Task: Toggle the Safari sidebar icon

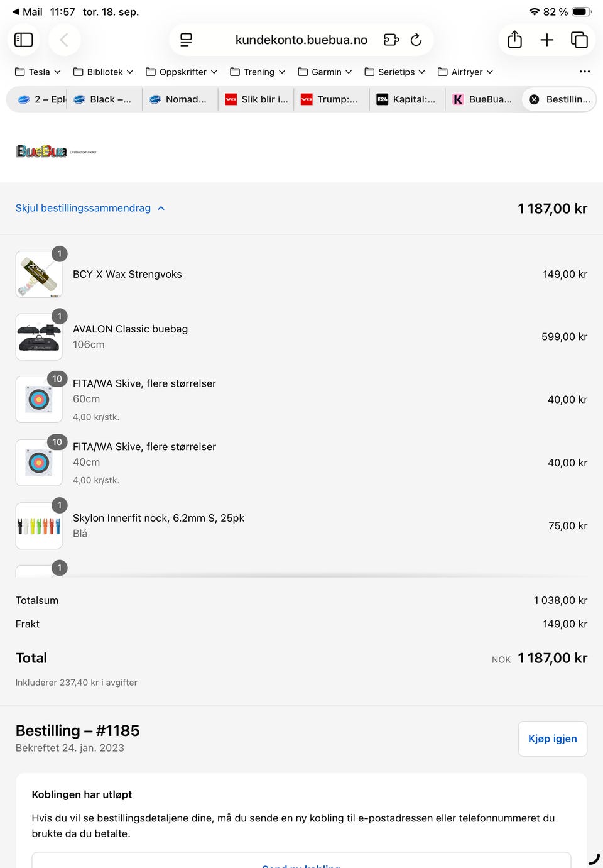Action: coord(24,40)
